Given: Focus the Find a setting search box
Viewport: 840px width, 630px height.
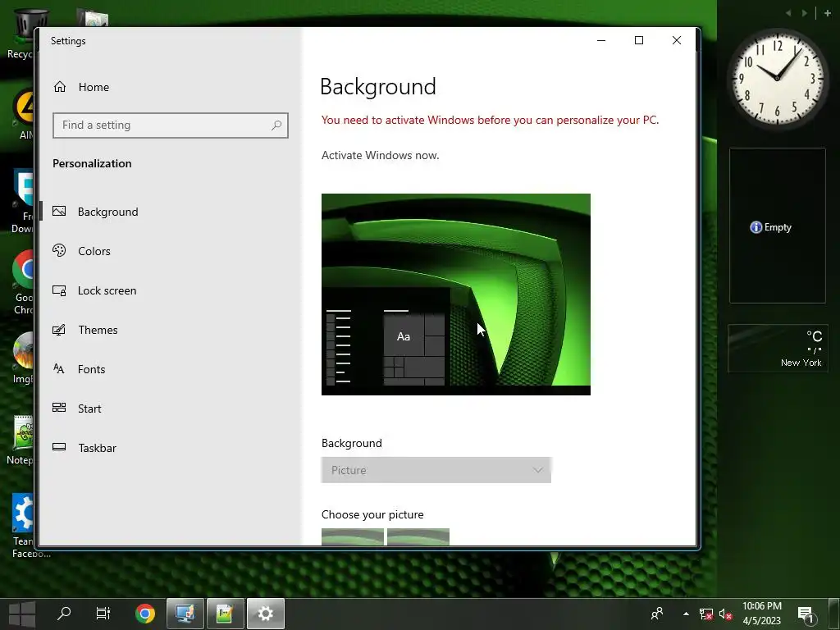Looking at the screenshot, I should [171, 126].
